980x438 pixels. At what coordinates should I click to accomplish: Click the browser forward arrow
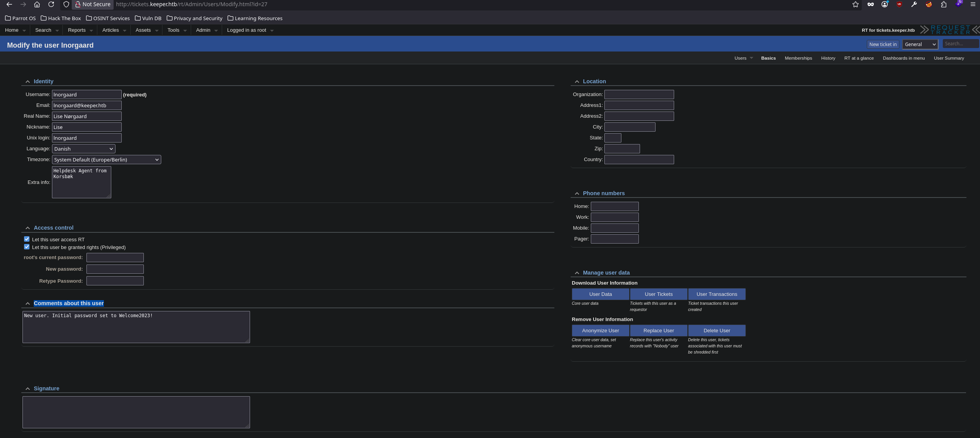coord(23,4)
